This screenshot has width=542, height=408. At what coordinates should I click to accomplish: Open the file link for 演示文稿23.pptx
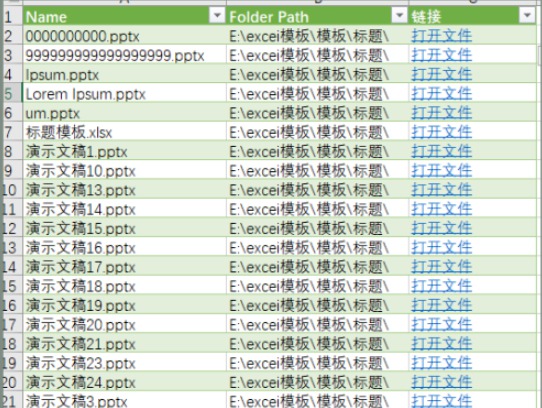click(441, 363)
